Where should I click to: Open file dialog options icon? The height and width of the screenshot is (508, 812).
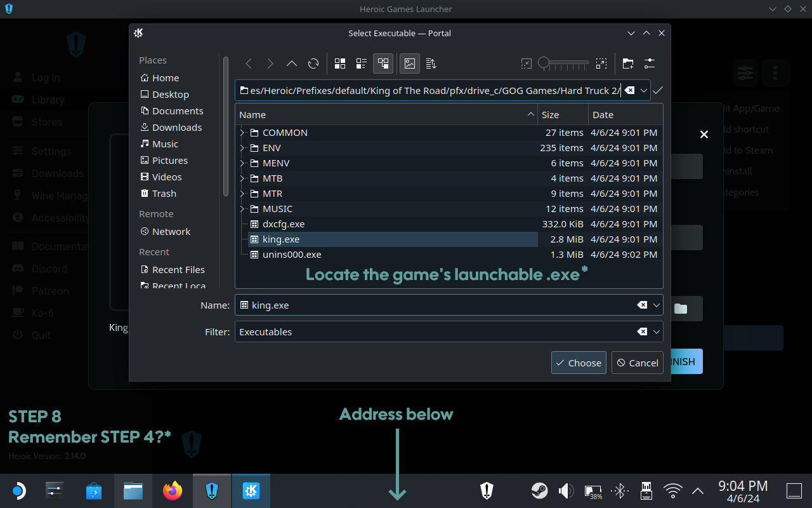point(649,63)
